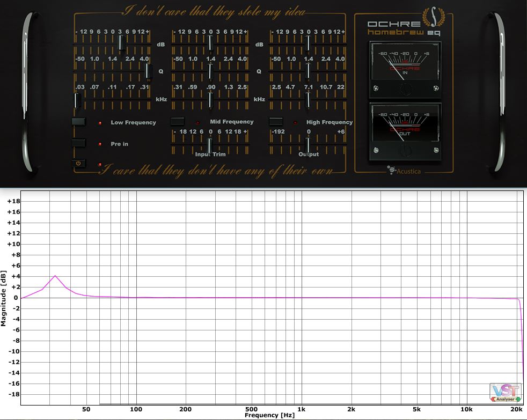Click the High band kHz frequency slider handle
This screenshot has width=527, height=420.
(x=308, y=100)
